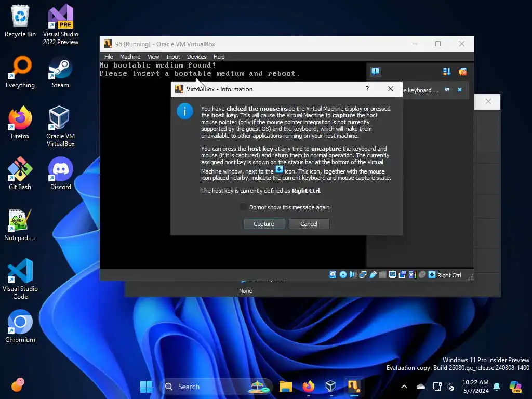Close the VirtualBox Information dialog
The height and width of the screenshot is (399, 532).
tap(391, 89)
